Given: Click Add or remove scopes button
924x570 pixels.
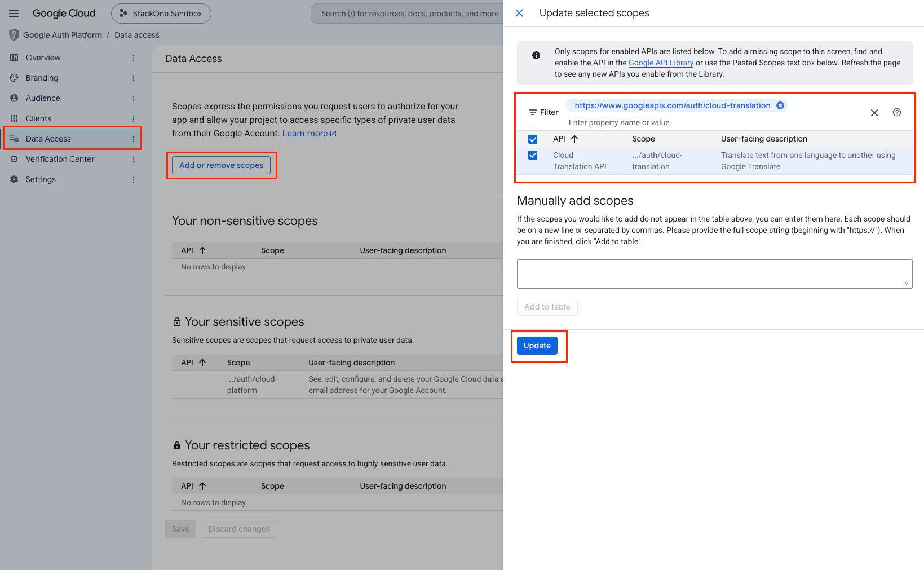Looking at the screenshot, I should pos(221,165).
